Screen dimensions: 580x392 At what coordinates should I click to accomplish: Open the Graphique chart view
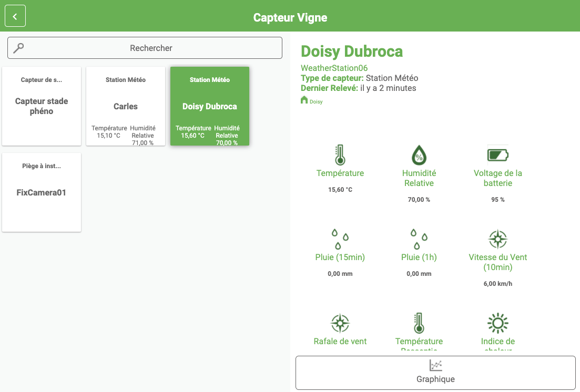point(435,373)
